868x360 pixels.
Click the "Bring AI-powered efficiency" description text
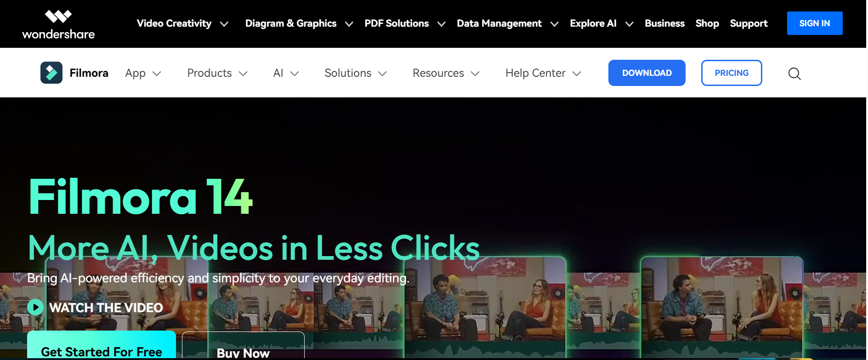click(x=218, y=278)
